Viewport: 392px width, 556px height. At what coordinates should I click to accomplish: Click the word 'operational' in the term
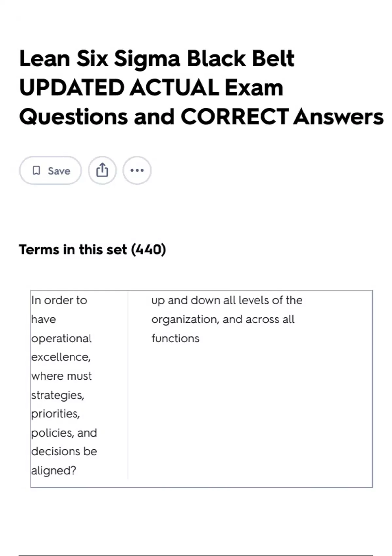pyautogui.click(x=61, y=338)
